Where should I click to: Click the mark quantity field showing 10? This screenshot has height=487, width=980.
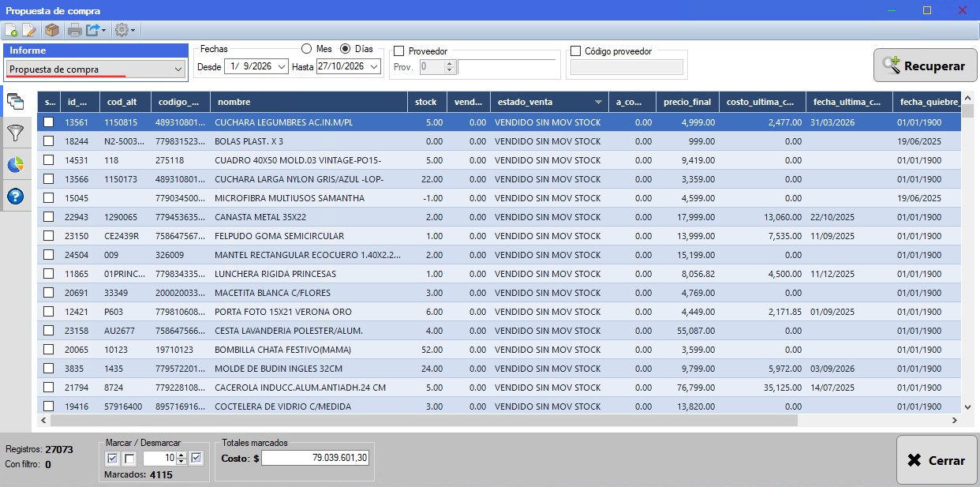(x=159, y=458)
